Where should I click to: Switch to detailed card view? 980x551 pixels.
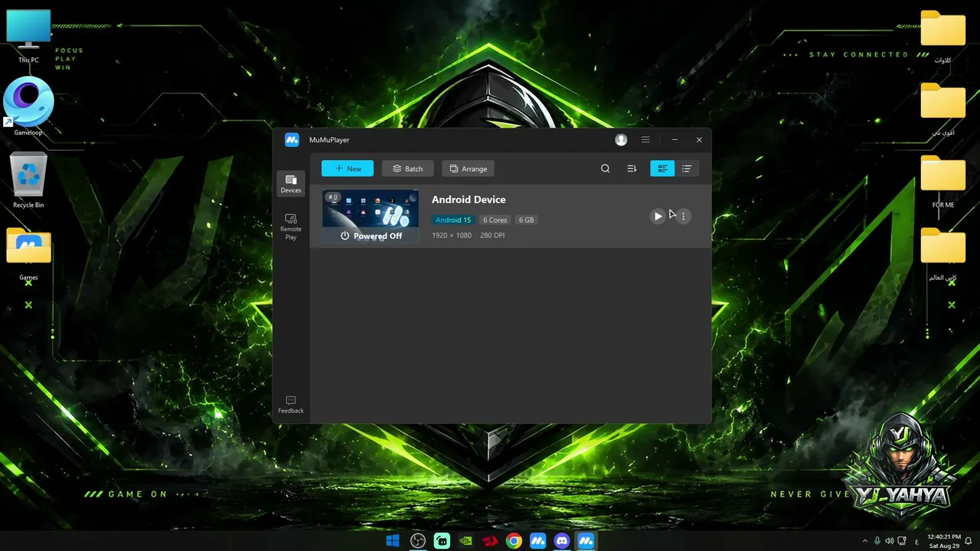click(x=662, y=168)
